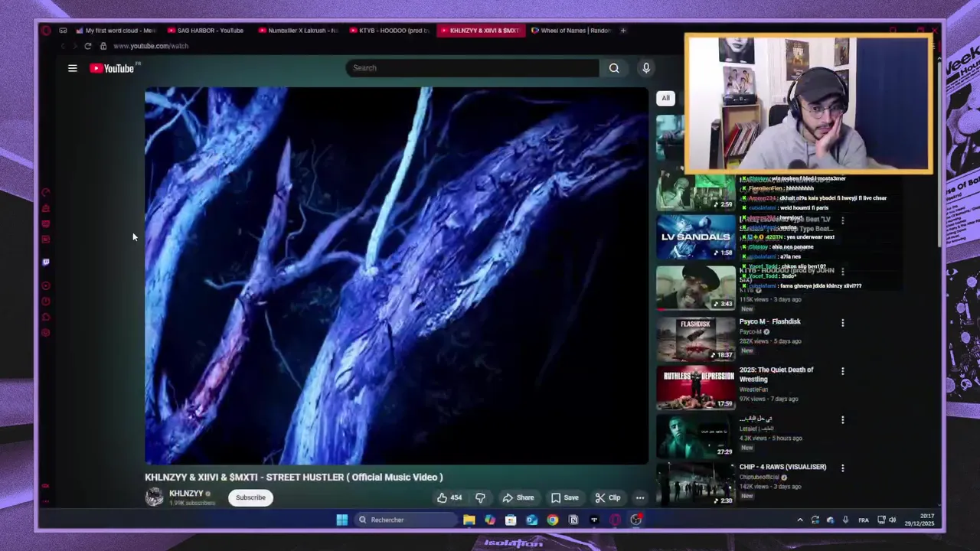The image size is (980, 551).
Task: Click the YouTube logo home link
Action: click(x=112, y=68)
